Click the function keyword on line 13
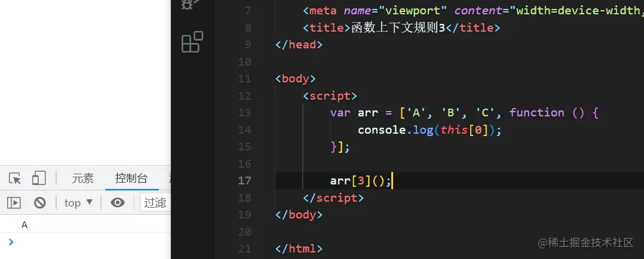The width and height of the screenshot is (644, 259). point(537,112)
